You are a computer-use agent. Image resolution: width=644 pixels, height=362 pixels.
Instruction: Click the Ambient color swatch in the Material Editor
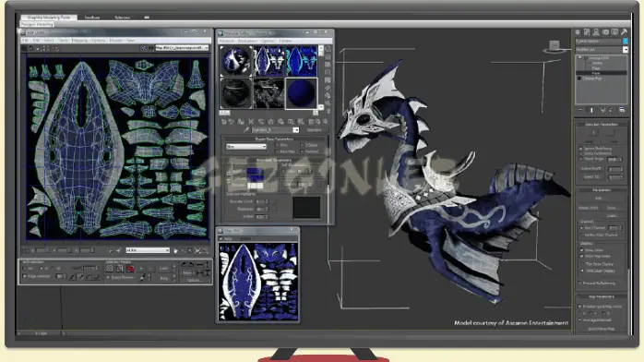coord(255,171)
